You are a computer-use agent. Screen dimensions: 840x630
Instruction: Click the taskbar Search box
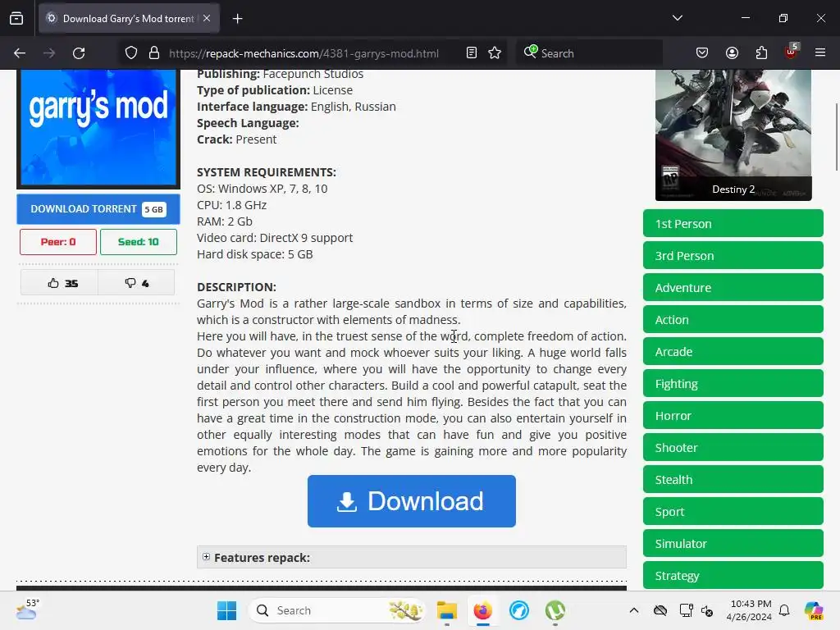point(337,610)
